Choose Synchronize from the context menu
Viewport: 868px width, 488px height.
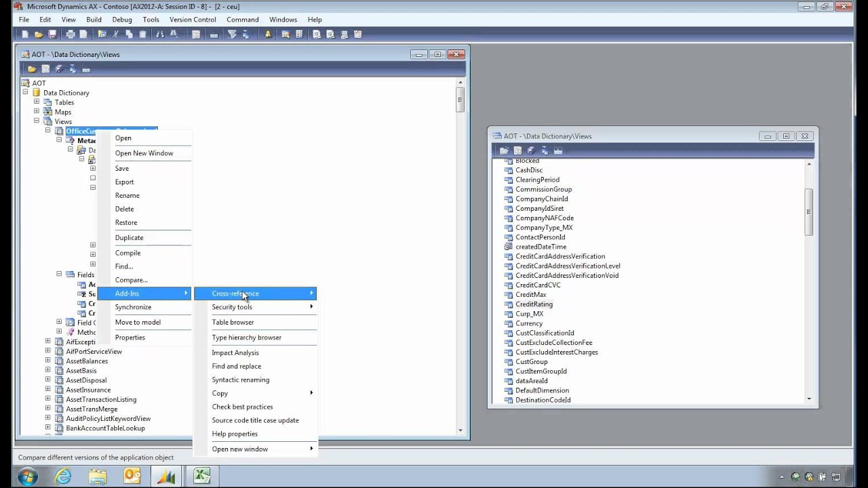click(144, 307)
